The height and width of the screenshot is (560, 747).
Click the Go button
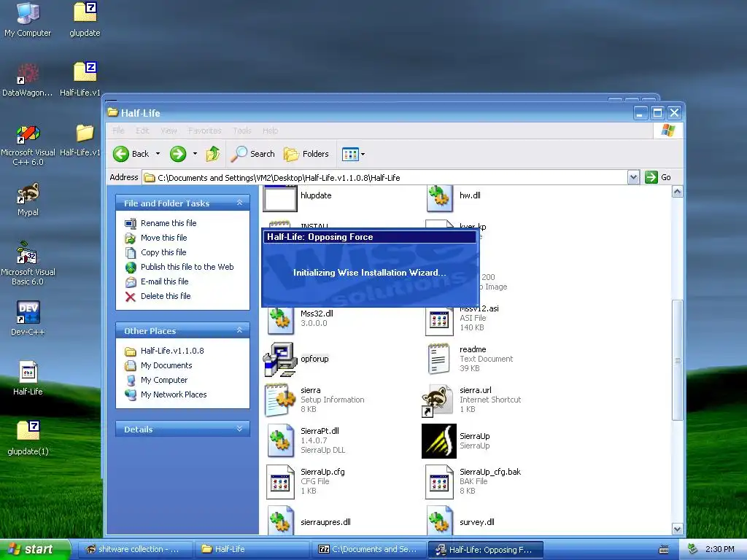(658, 177)
